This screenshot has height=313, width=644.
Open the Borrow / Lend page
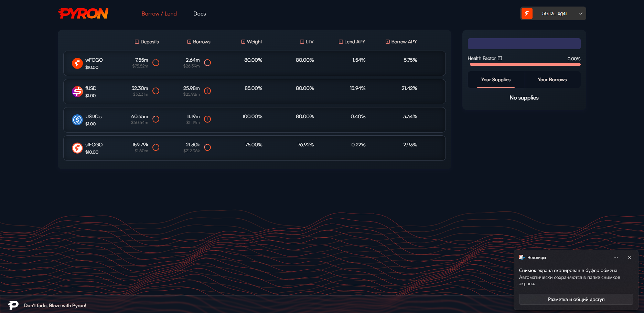(159, 14)
